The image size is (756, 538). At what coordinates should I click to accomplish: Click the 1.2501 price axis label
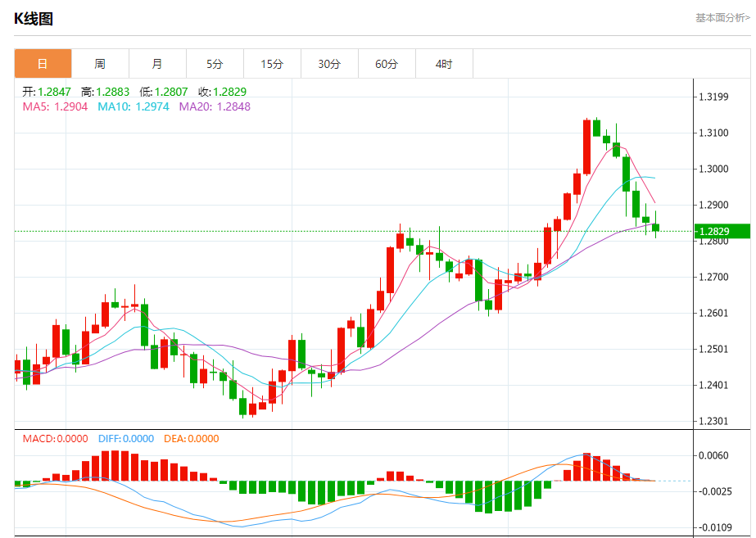click(713, 349)
